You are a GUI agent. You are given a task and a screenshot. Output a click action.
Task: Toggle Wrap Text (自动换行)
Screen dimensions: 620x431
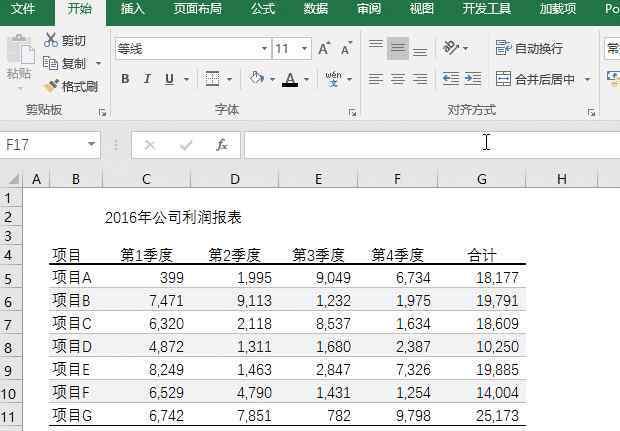point(529,48)
